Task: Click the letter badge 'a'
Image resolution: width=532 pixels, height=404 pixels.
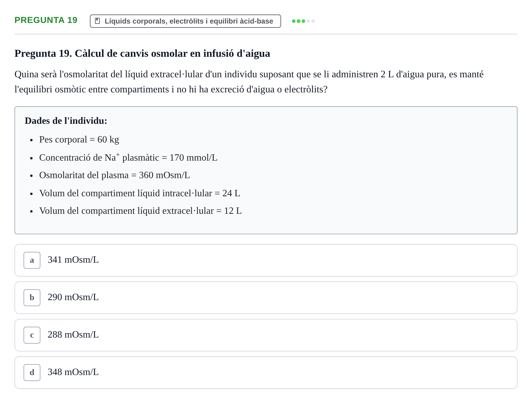Action: pyautogui.click(x=32, y=260)
